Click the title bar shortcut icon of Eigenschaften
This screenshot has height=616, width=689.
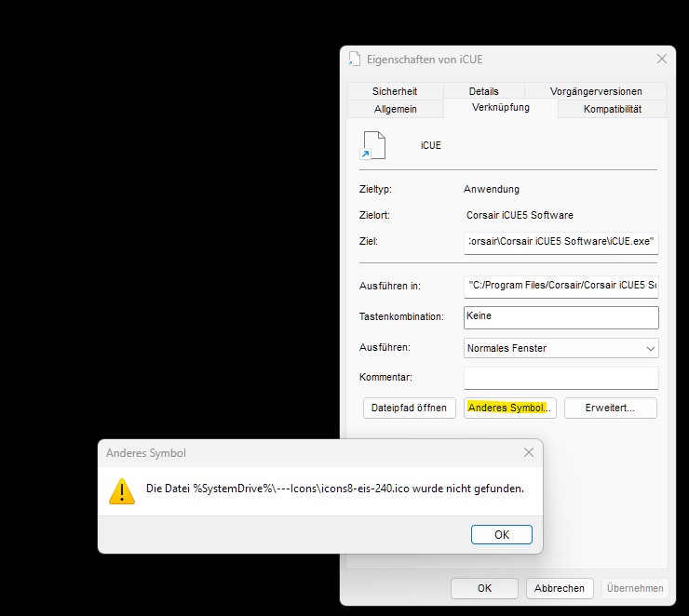(354, 59)
